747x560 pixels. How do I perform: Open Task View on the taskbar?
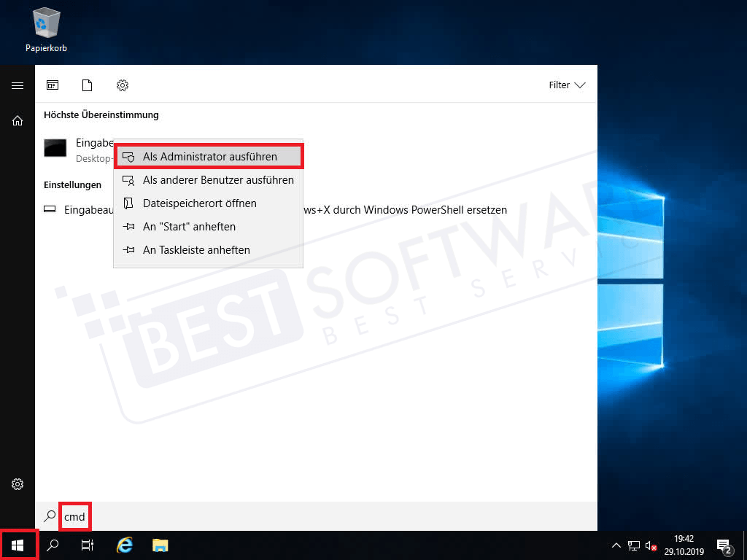(x=87, y=545)
